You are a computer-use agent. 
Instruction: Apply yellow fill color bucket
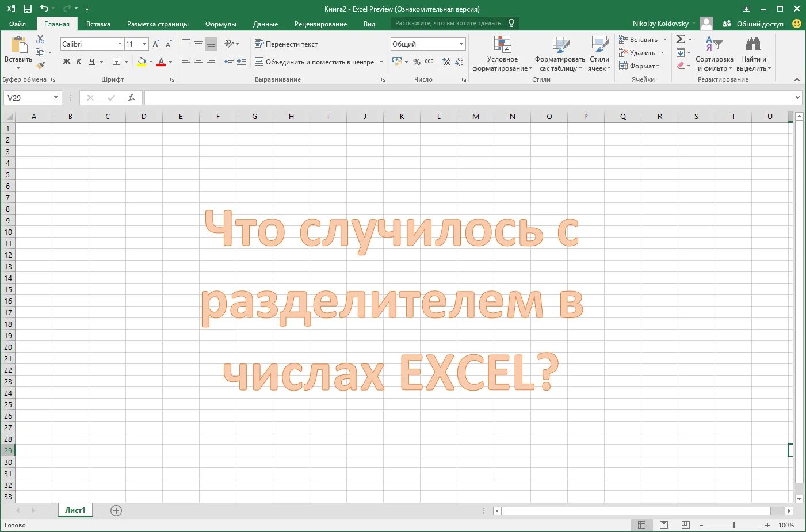142,62
